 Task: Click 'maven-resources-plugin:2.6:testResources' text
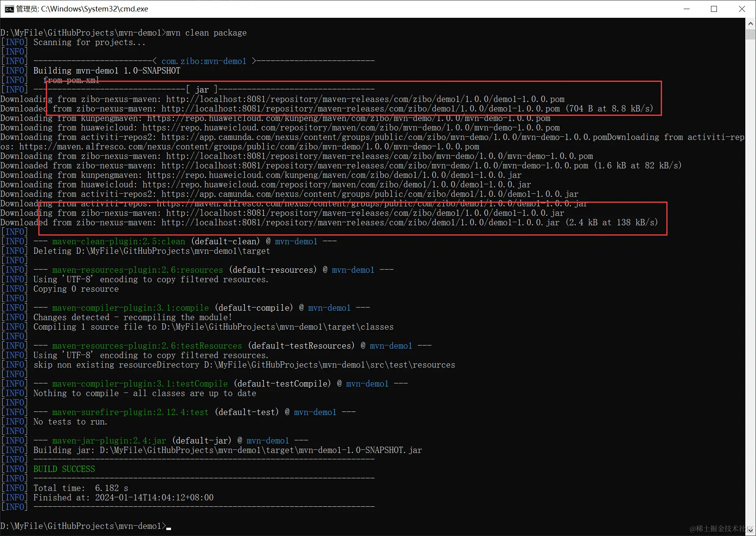coord(147,346)
